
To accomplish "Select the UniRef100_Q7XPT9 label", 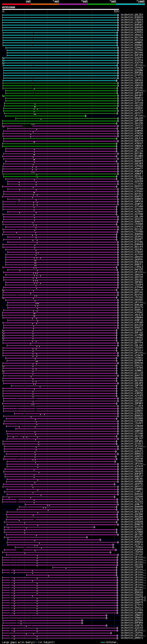I will (132, 100).
